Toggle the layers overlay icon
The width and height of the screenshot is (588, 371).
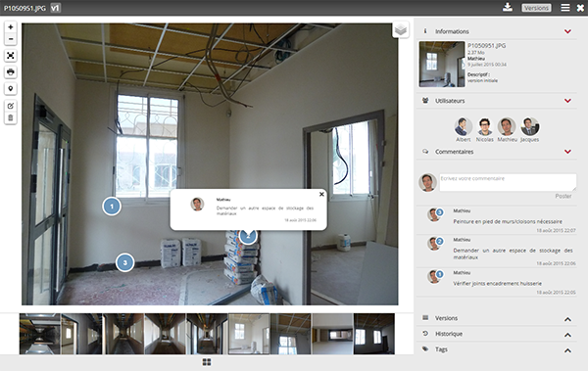[x=401, y=29]
